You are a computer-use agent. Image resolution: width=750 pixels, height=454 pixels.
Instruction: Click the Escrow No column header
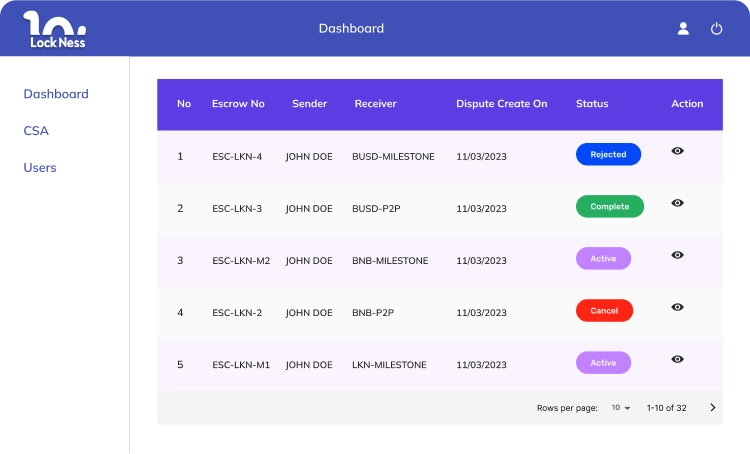click(238, 104)
